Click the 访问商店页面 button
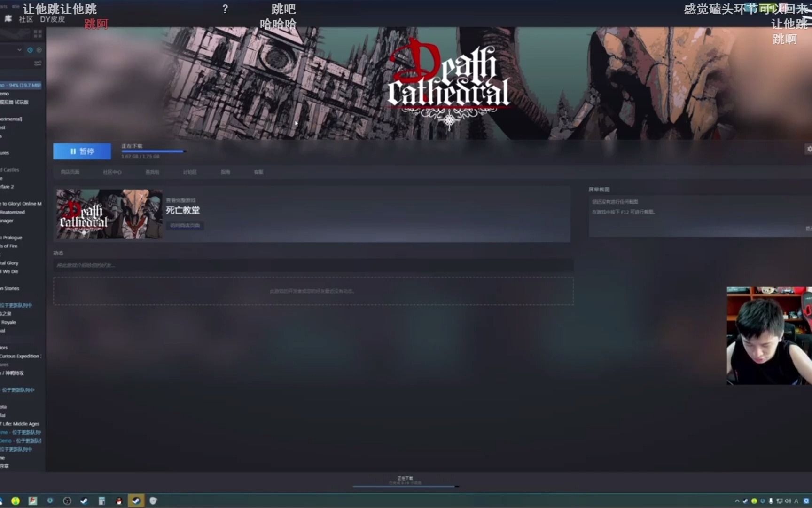This screenshot has width=812, height=508. coord(185,226)
